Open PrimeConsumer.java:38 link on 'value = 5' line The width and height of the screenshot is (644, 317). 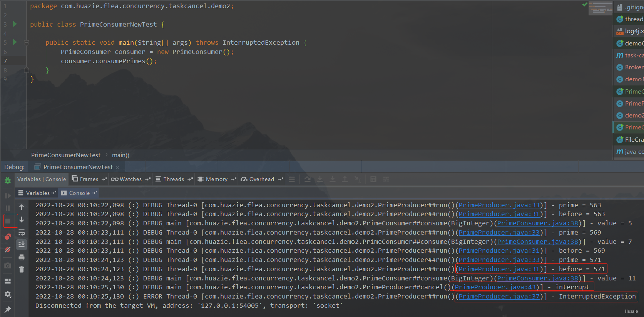click(x=537, y=223)
